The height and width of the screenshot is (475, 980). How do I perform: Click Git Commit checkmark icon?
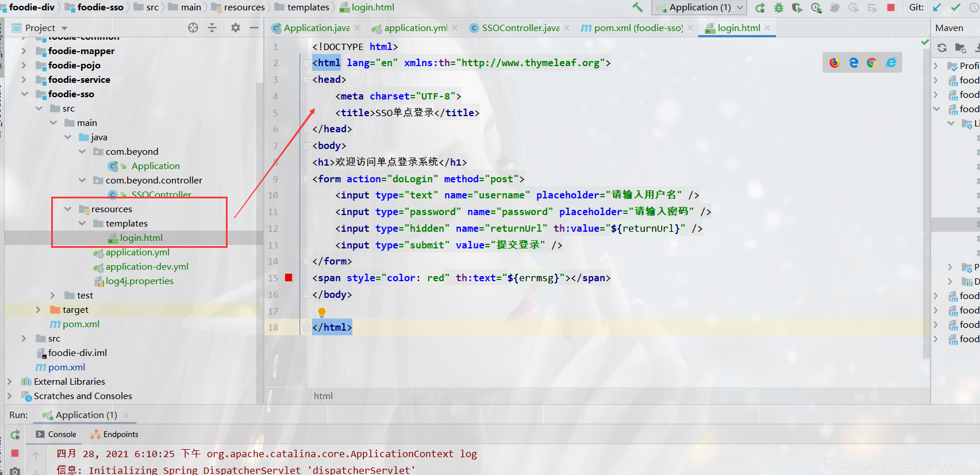(955, 7)
